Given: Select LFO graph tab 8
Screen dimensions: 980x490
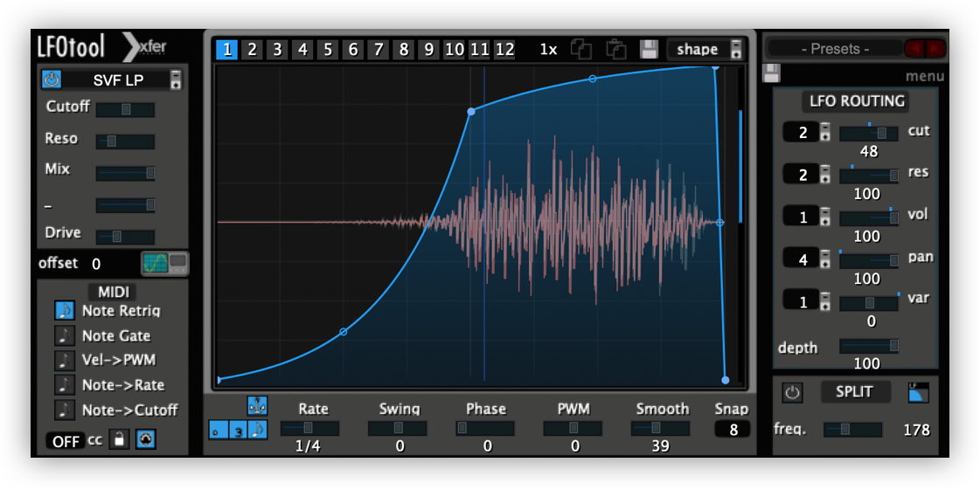Looking at the screenshot, I should [404, 49].
